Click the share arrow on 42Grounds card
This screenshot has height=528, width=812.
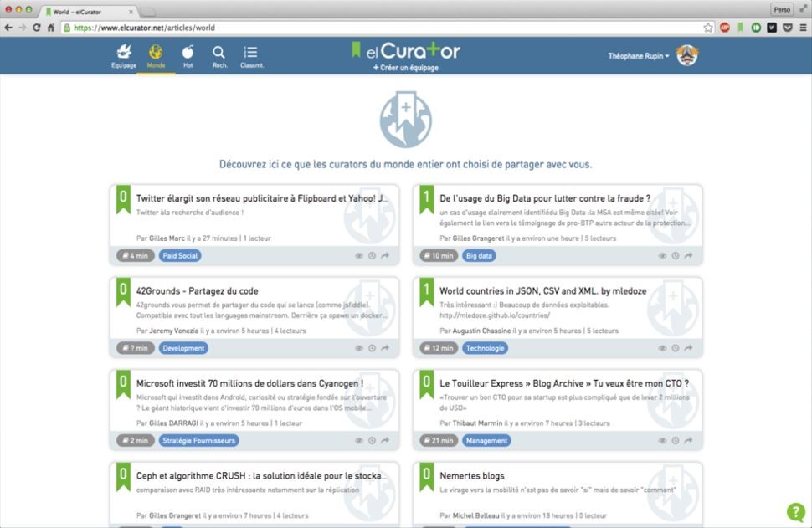(385, 348)
